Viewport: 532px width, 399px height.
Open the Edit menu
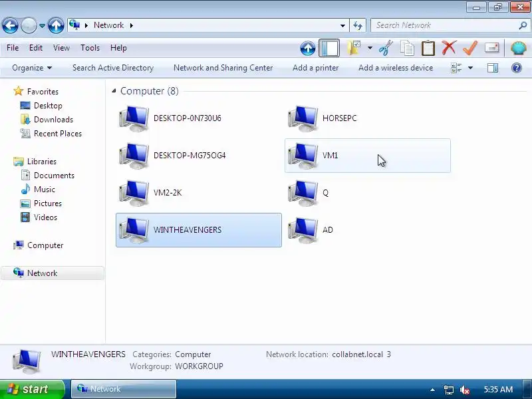point(36,48)
